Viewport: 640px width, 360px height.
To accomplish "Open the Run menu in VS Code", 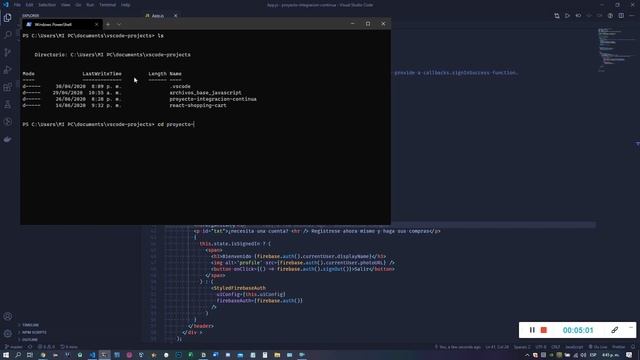I will pos(90,5).
